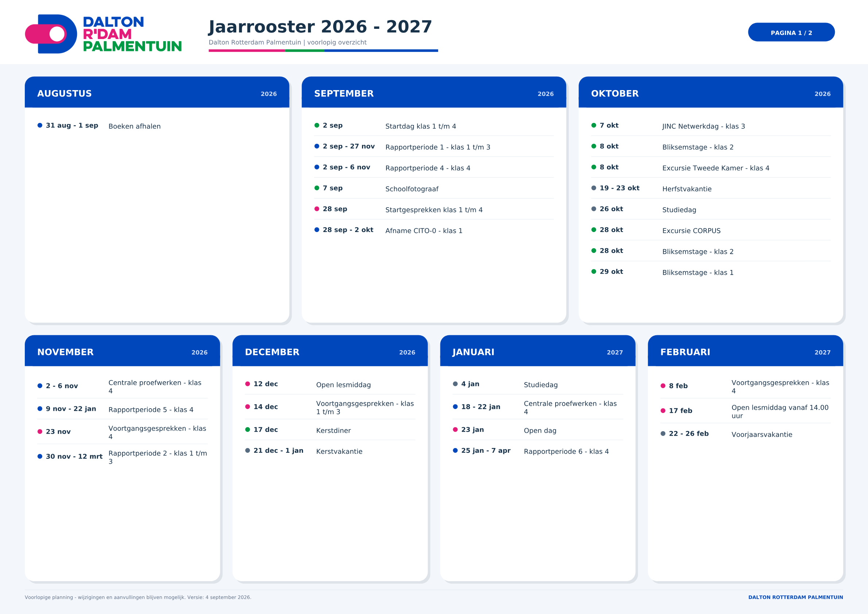
Task: Select the AUGUSTUS month header
Action: click(x=157, y=92)
